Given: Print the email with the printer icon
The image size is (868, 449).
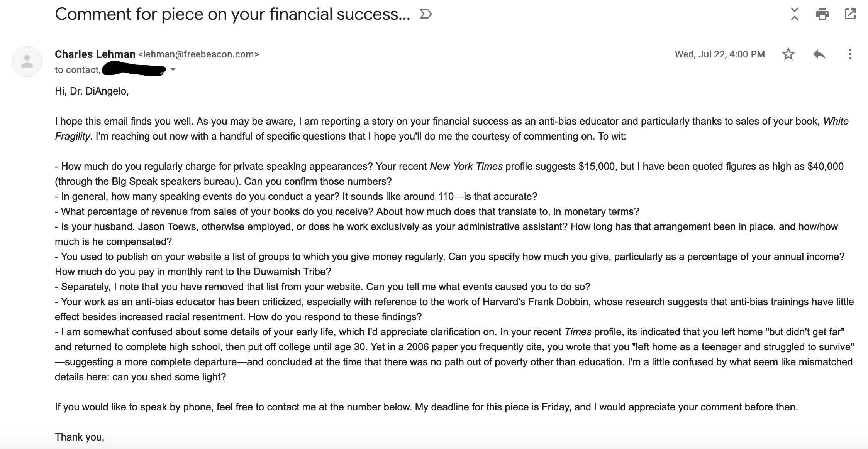Looking at the screenshot, I should (822, 14).
